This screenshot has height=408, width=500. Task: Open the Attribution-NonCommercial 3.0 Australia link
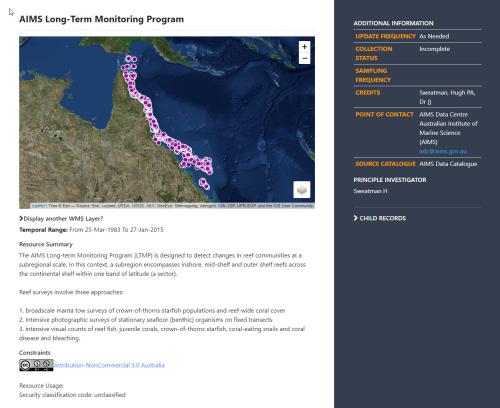coord(109,365)
